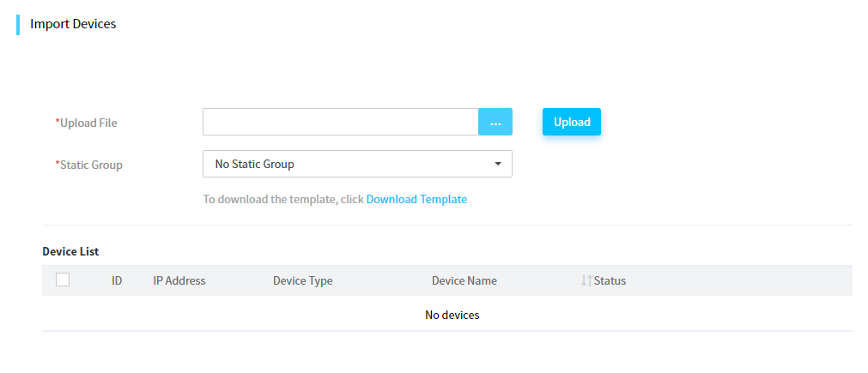Click the Static Group field label
868x373 pixels.
pyautogui.click(x=89, y=165)
